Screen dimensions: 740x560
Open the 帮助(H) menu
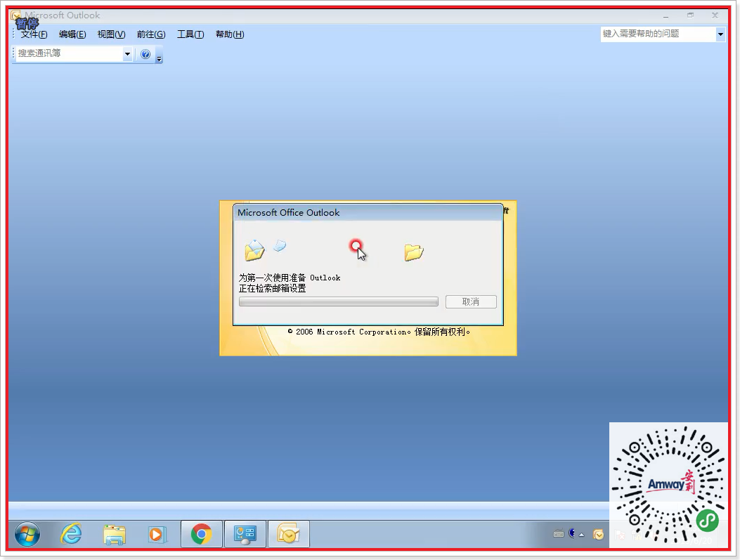click(230, 34)
